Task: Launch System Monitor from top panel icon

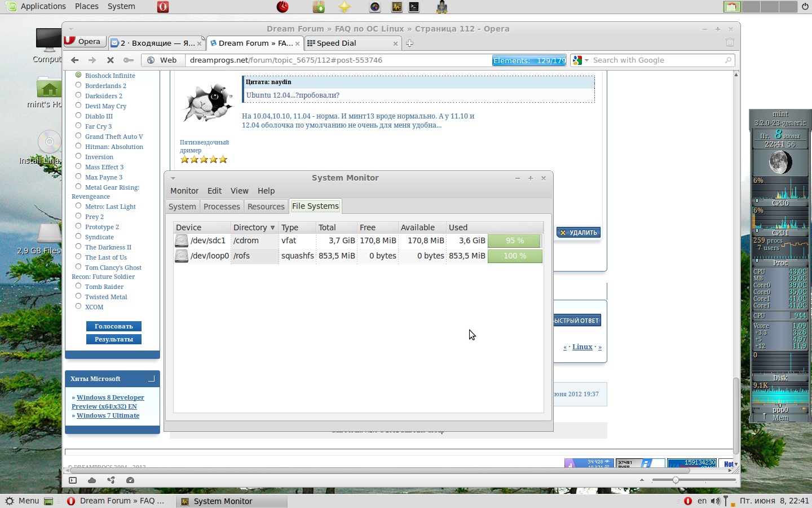Action: [396, 7]
